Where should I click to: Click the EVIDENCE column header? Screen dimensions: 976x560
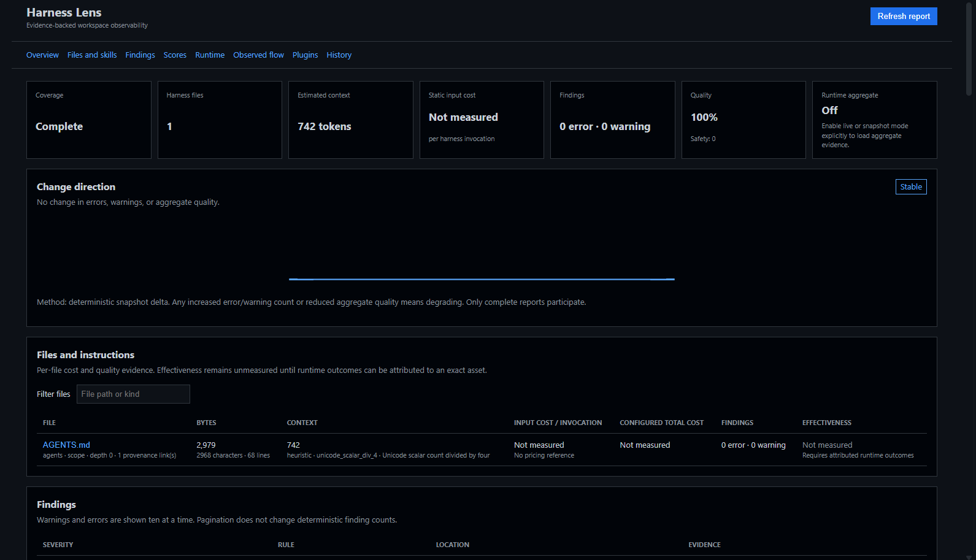coord(704,545)
